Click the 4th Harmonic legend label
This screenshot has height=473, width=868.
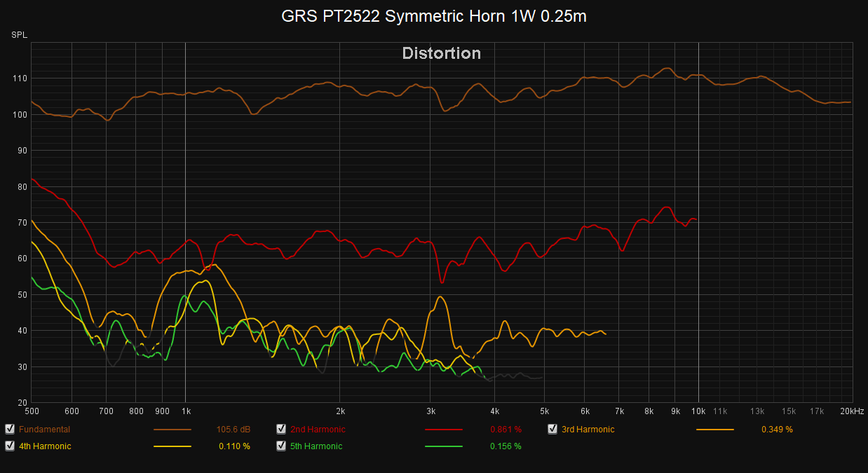pyautogui.click(x=45, y=446)
